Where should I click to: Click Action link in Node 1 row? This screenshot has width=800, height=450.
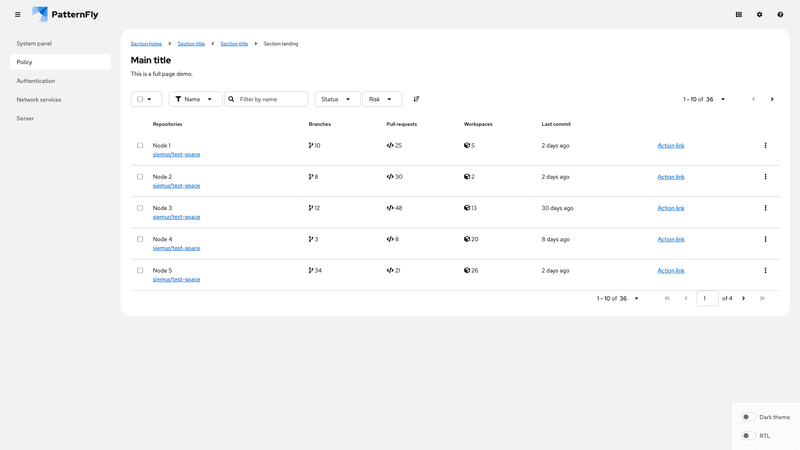tap(671, 145)
